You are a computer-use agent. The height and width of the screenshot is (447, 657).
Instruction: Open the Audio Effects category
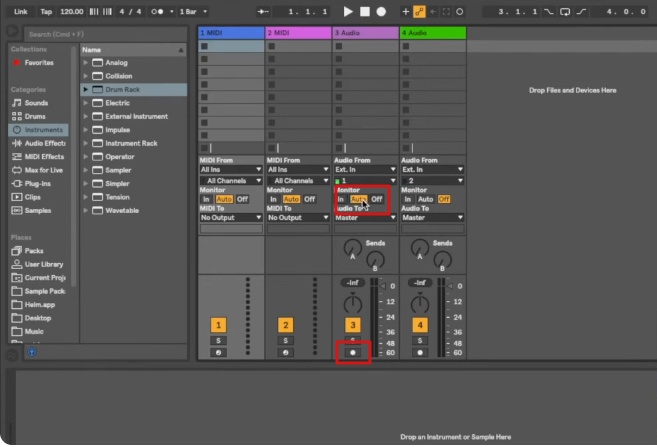tap(39, 143)
